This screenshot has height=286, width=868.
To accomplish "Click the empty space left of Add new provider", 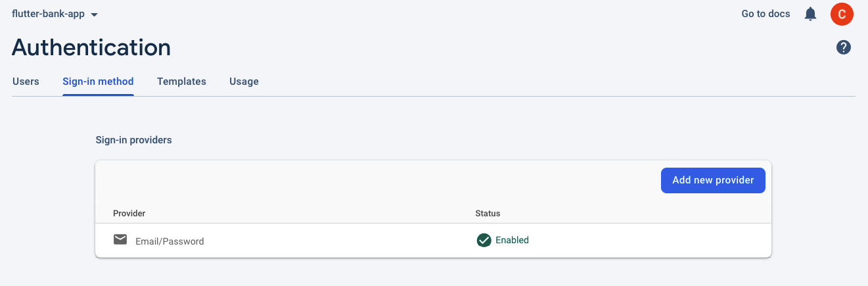I will click(x=378, y=180).
